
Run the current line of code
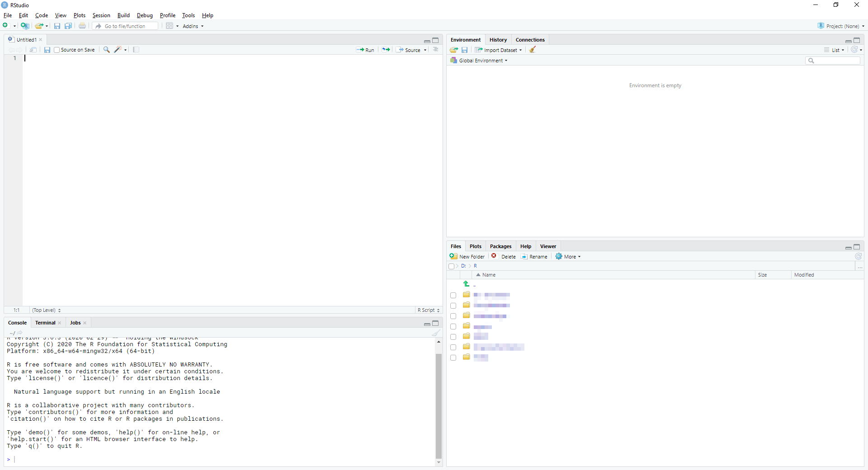[365, 50]
